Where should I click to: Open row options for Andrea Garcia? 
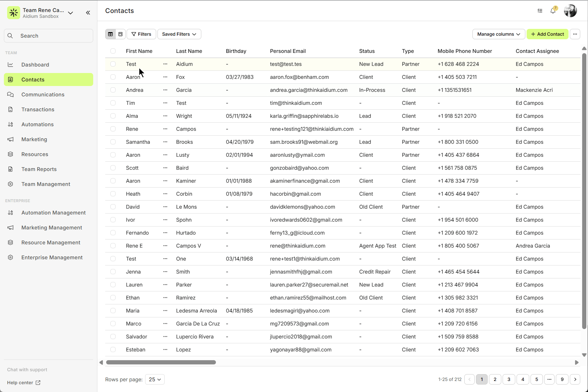[x=165, y=90]
